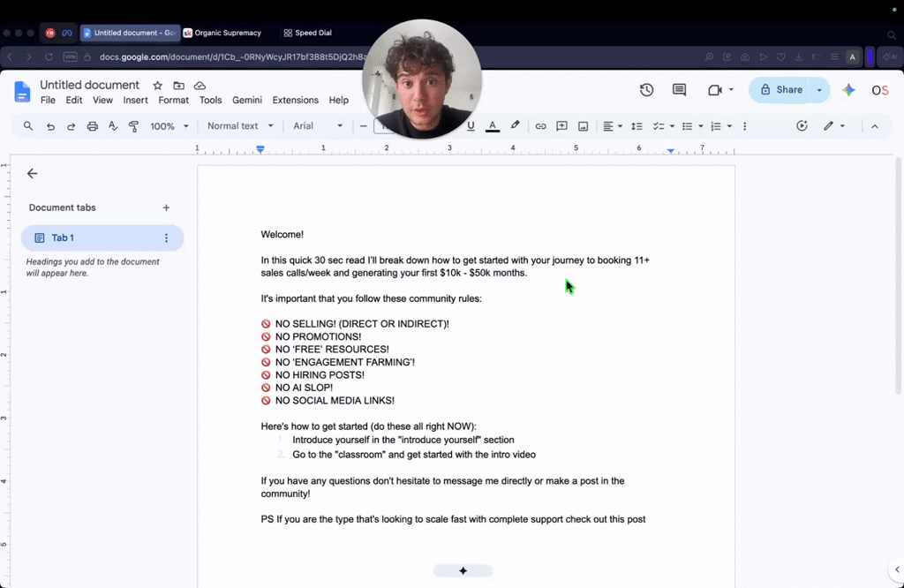This screenshot has width=904, height=588.
Task: Run spelling and grammar check
Action: (x=113, y=126)
